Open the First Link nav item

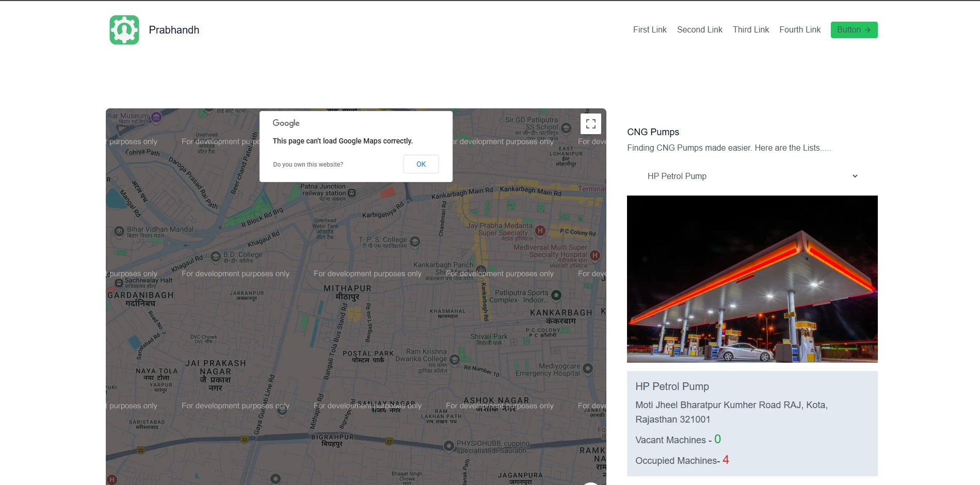650,30
